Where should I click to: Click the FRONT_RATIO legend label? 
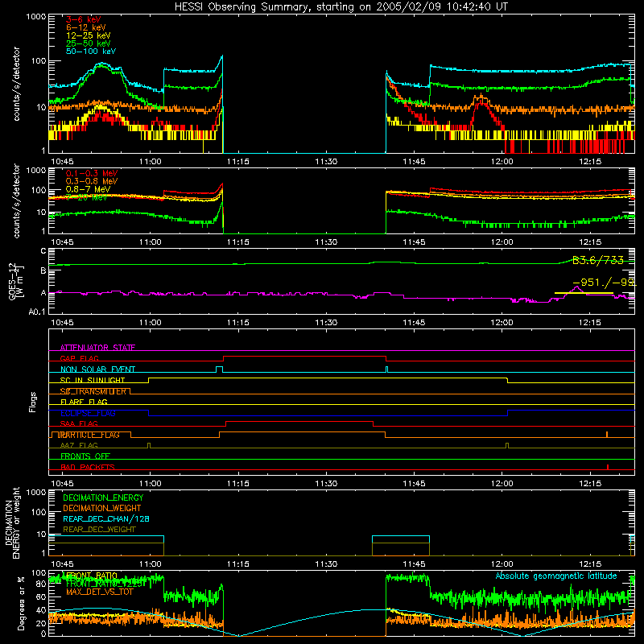coord(92,576)
